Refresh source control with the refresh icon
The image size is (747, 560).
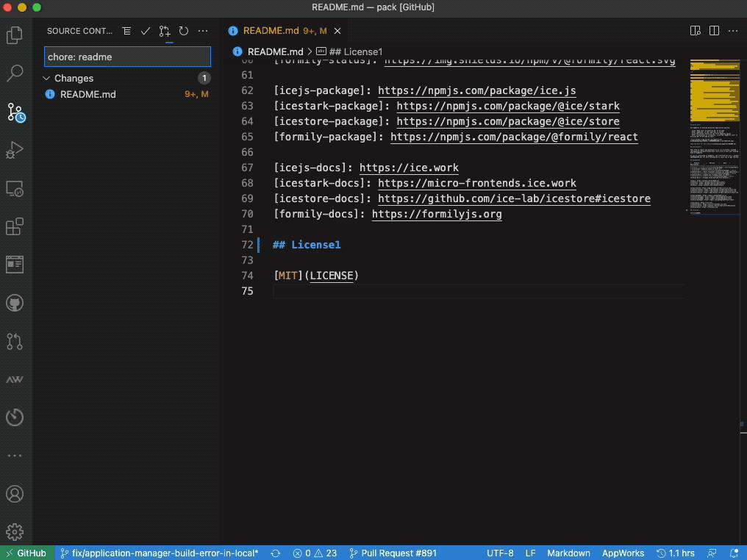tap(183, 31)
